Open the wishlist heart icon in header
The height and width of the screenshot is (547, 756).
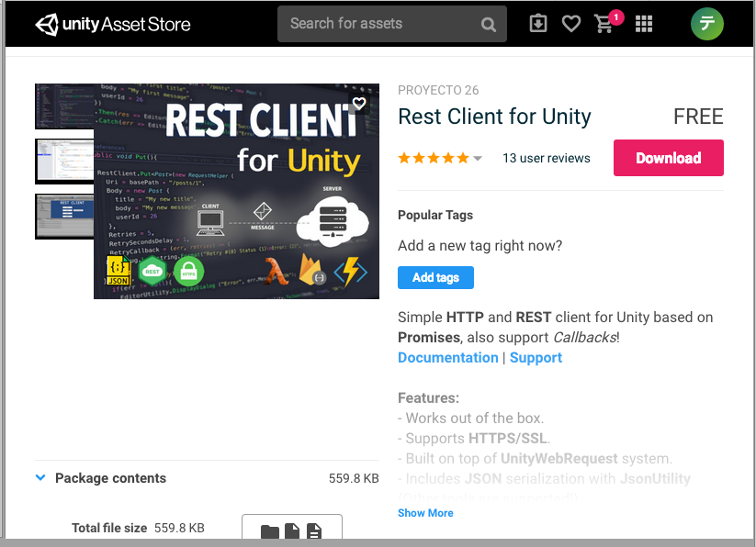571,23
